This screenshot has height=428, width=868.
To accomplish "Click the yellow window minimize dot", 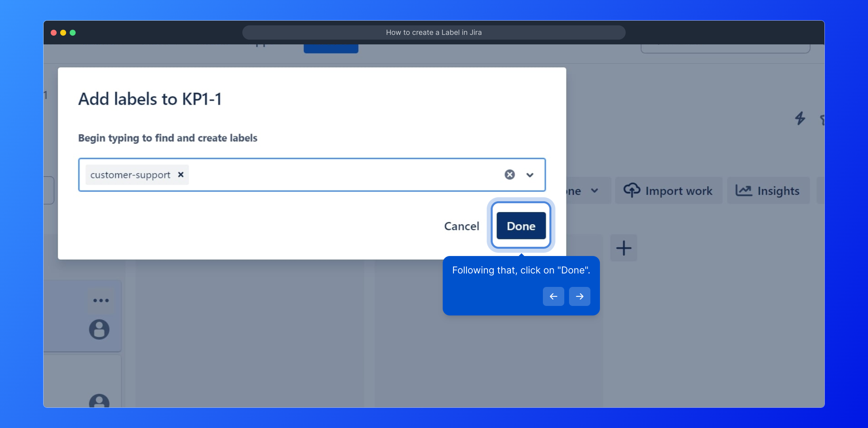I will [63, 32].
